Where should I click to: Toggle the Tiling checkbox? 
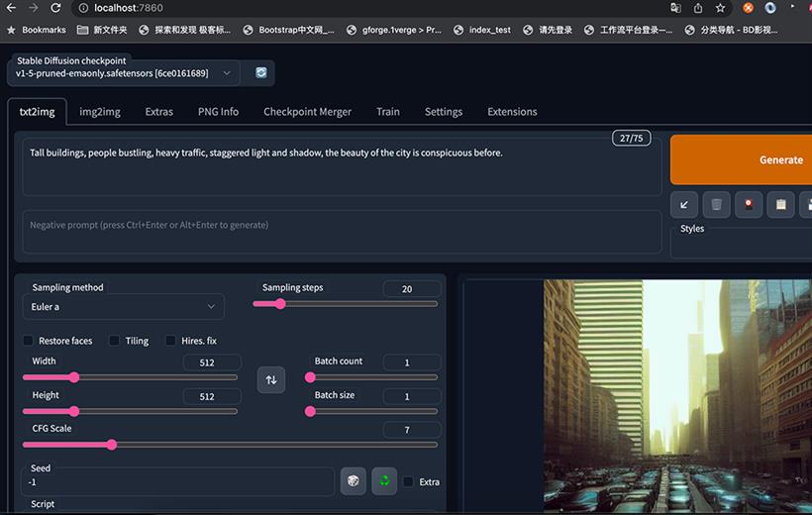(x=115, y=341)
